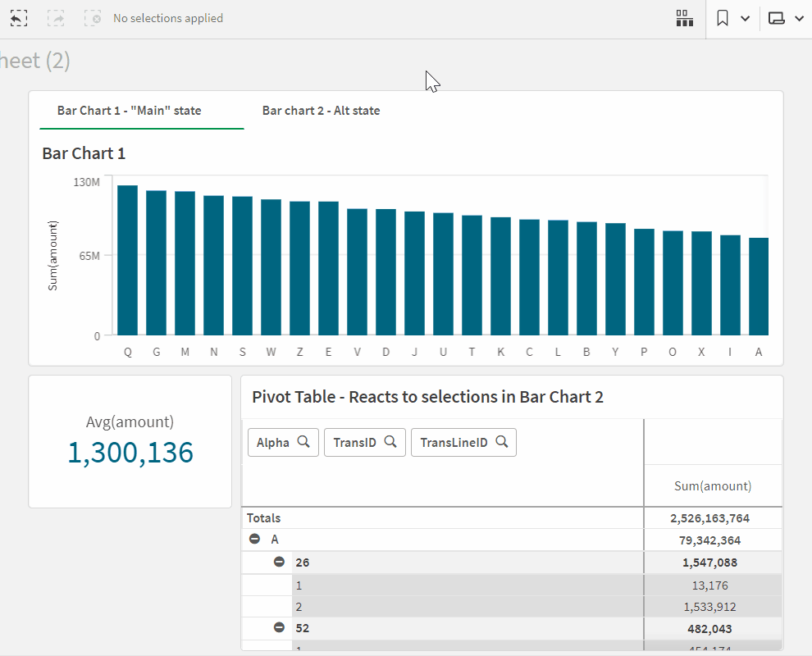This screenshot has width=812, height=656.
Task: Collapse the pivot group "26"
Action: click(280, 562)
